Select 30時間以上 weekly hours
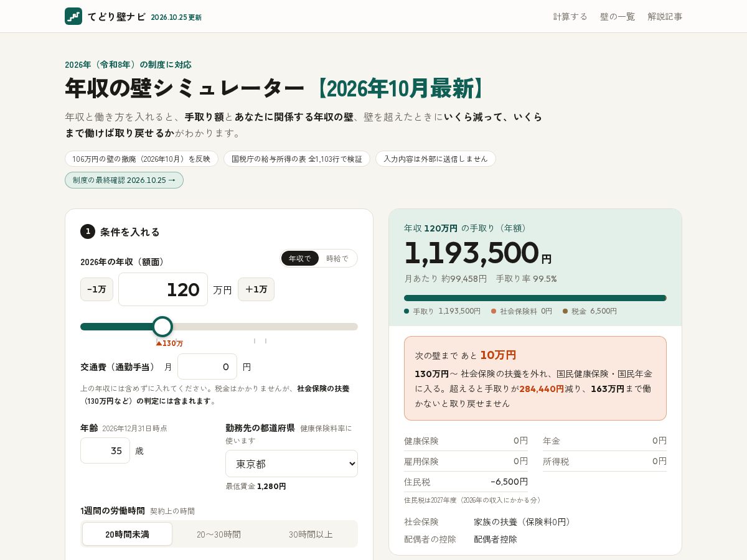The height and width of the screenshot is (560, 747). pyautogui.click(x=311, y=534)
